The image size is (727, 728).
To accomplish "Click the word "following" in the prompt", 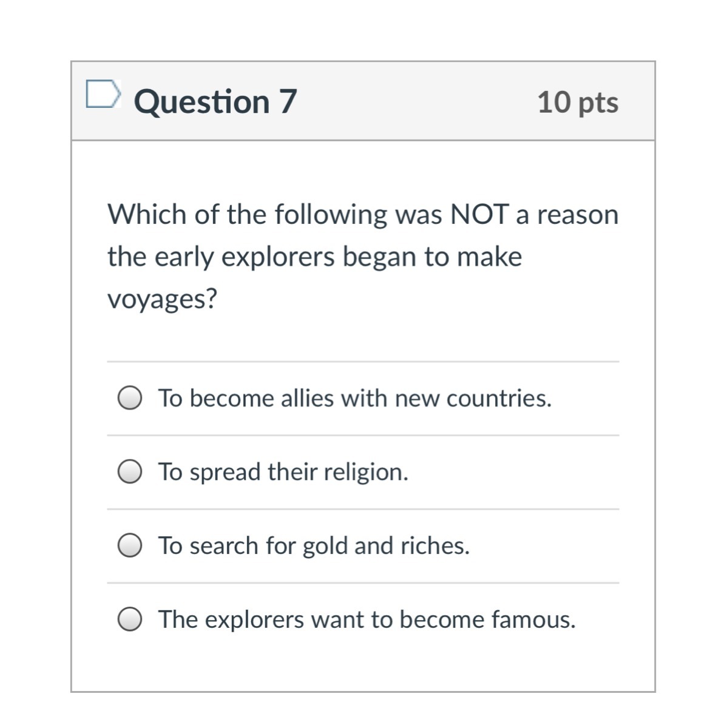I will [331, 215].
